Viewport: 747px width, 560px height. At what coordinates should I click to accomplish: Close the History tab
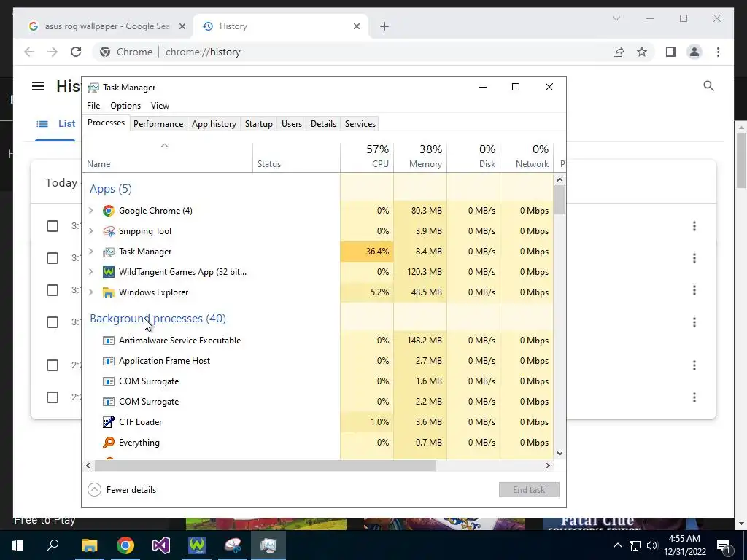(356, 26)
